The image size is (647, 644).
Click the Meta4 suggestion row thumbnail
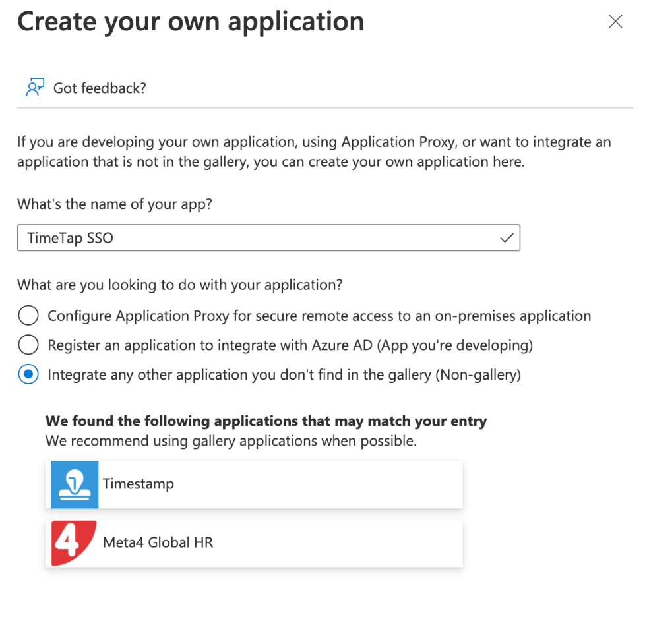click(73, 542)
